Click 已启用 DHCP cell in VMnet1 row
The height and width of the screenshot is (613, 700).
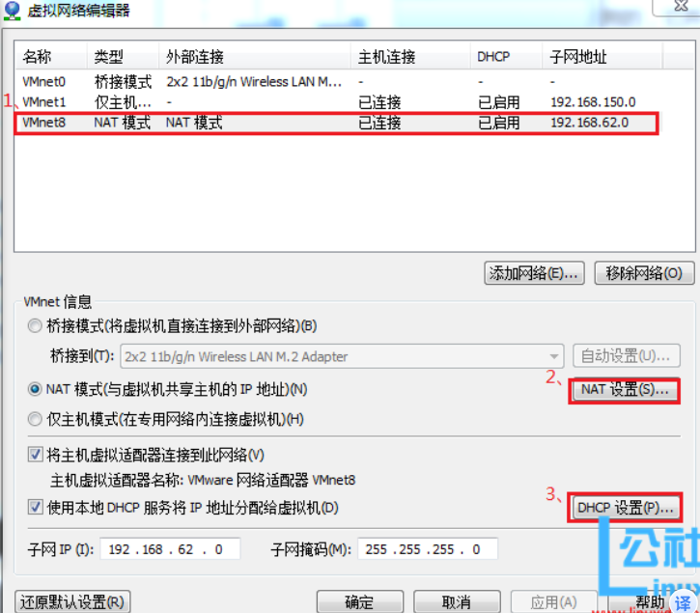499,102
